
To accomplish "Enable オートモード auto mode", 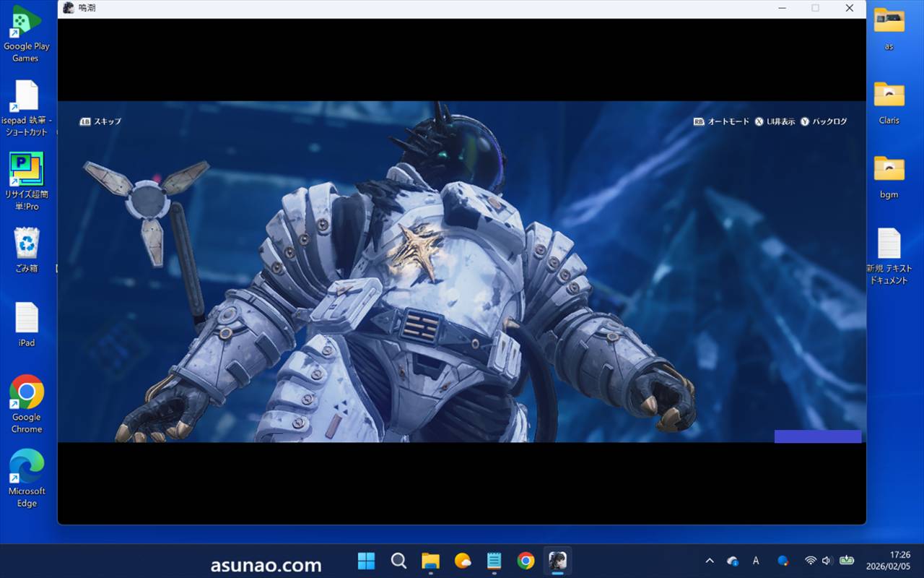I will (x=722, y=121).
